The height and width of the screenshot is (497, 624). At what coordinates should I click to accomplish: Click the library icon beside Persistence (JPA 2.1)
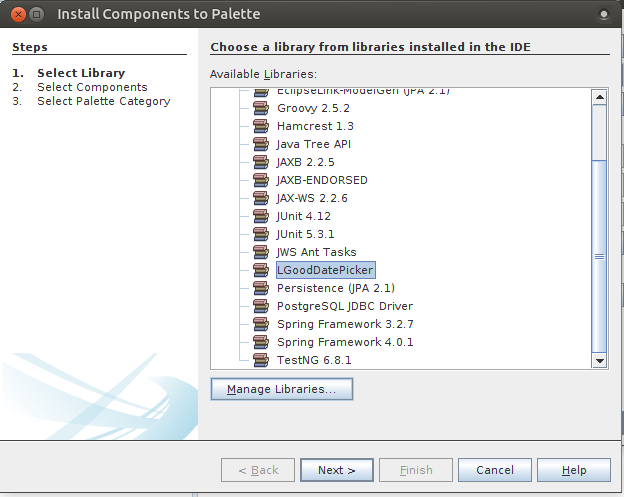pyautogui.click(x=261, y=288)
